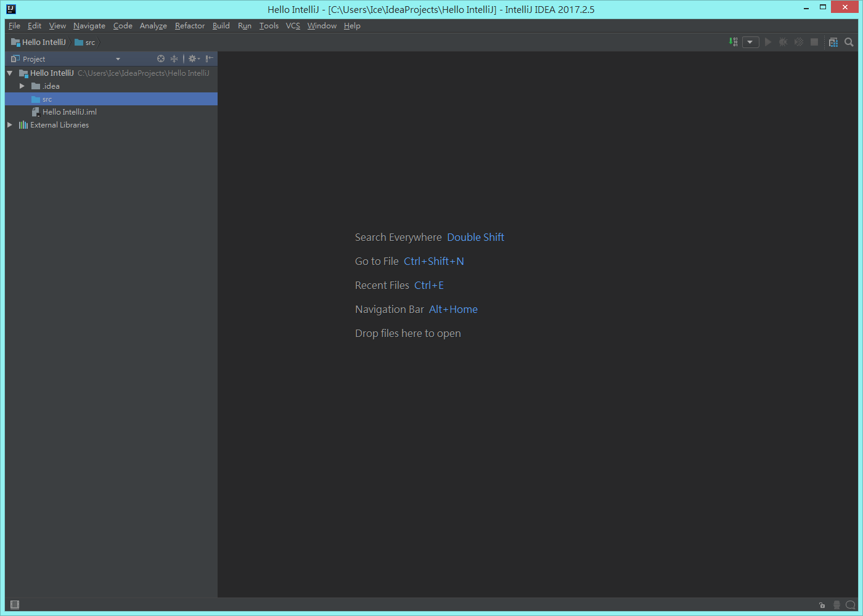The height and width of the screenshot is (616, 863).
Task: Open the notifications speech bubble icon
Action: 851,605
